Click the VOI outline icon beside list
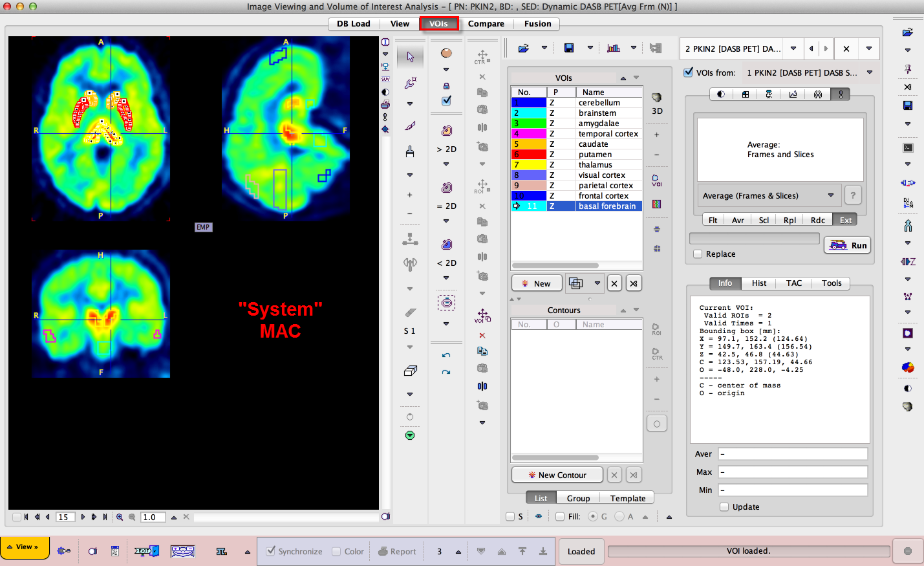The height and width of the screenshot is (566, 924). pos(656,180)
